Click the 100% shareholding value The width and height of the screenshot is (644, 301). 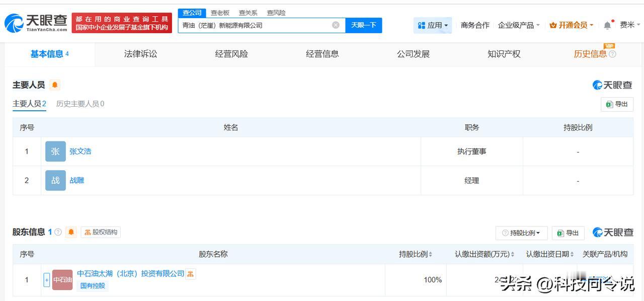tap(433, 280)
